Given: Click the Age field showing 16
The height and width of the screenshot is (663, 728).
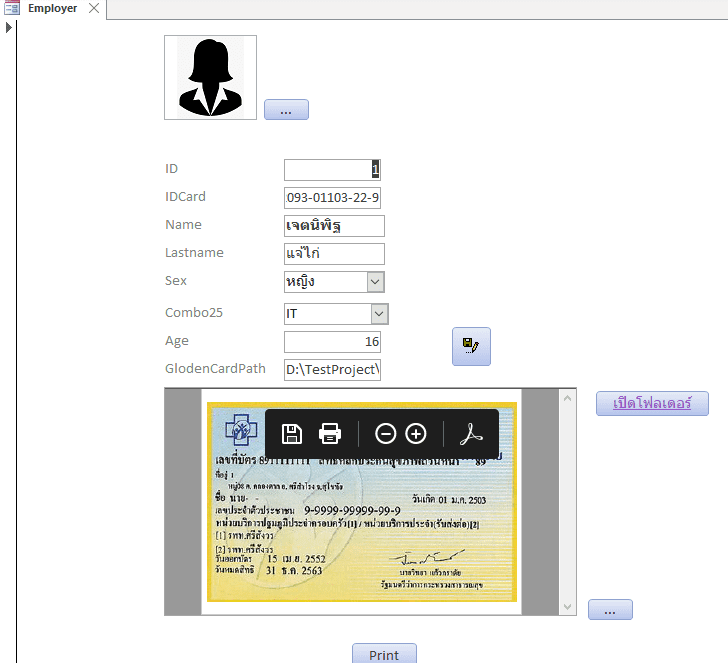Looking at the screenshot, I should point(332,342).
